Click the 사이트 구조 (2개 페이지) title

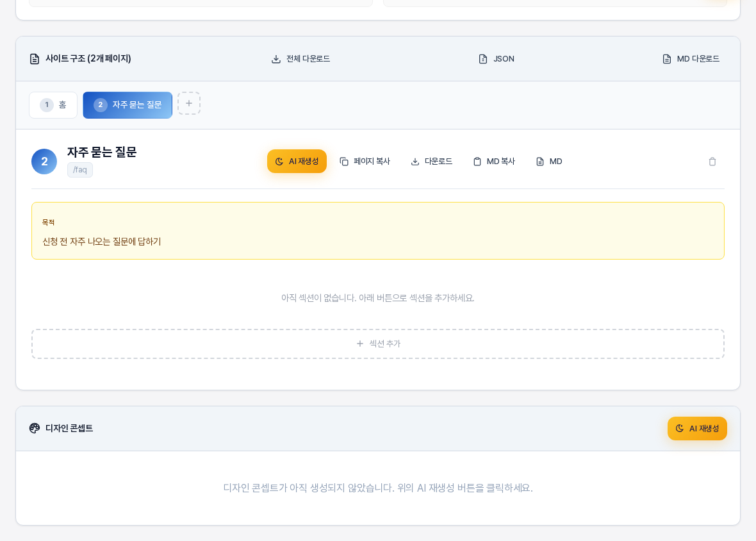(x=88, y=59)
